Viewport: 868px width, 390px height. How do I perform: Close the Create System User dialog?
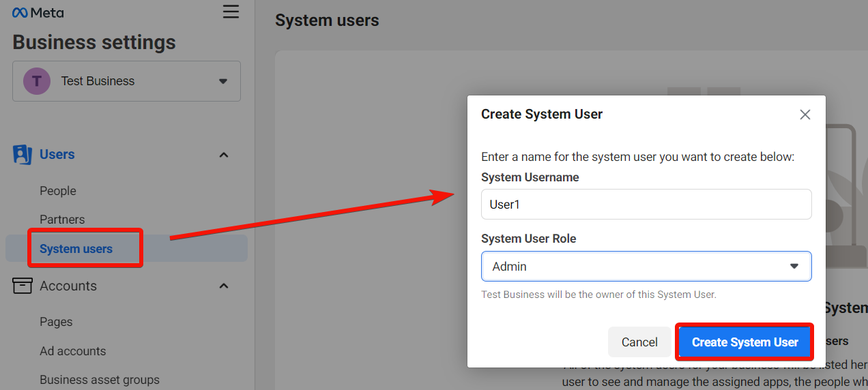805,115
